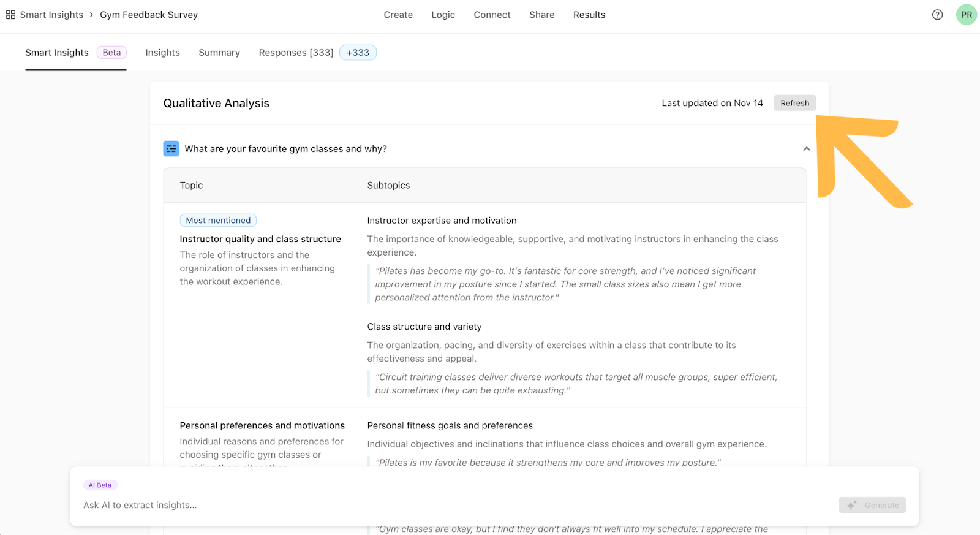980x535 pixels.
Task: Click the Beta badge
Action: pos(111,53)
